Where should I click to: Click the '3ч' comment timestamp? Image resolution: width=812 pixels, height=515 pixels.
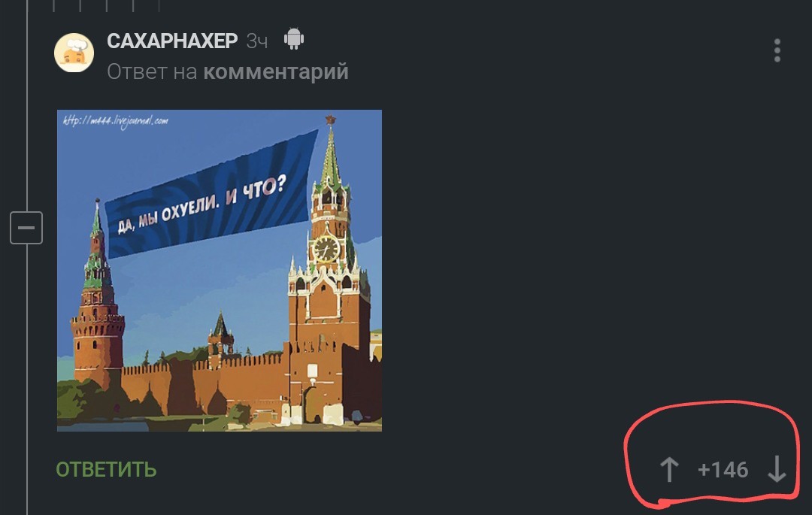tap(257, 41)
